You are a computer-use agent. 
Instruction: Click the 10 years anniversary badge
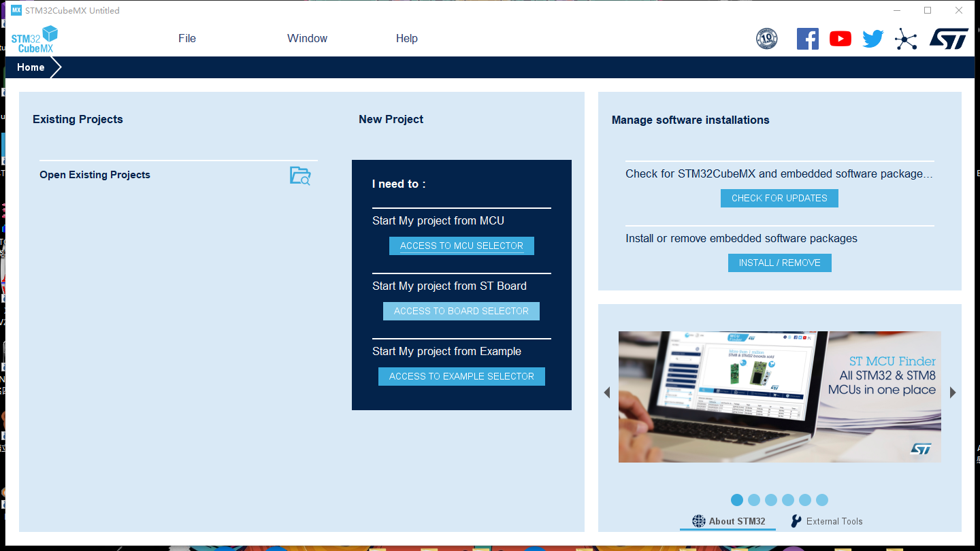[x=767, y=39]
